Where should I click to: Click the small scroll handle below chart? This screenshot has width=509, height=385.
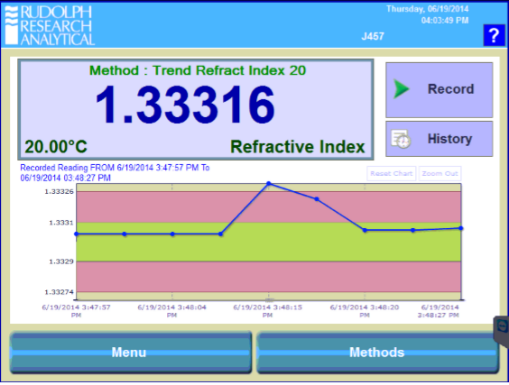[x=269, y=300]
